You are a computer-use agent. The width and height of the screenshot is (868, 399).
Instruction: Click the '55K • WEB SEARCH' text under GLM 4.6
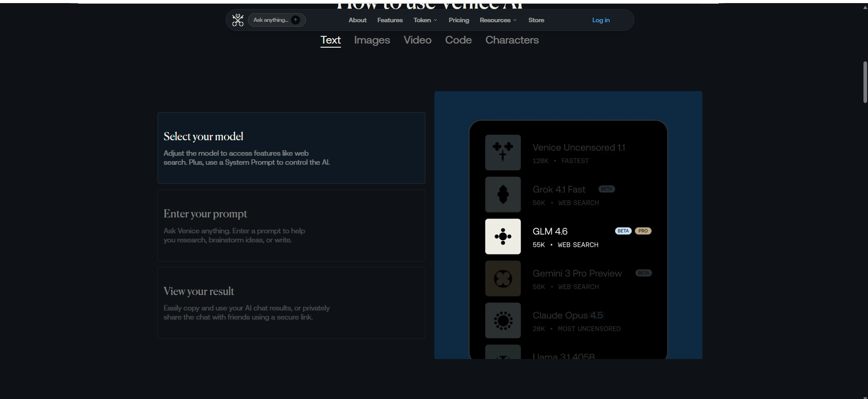[x=565, y=245]
